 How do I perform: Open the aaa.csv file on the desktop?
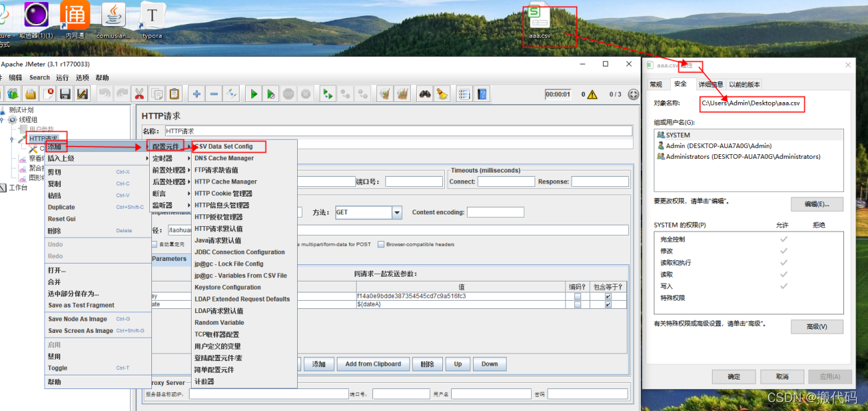click(x=539, y=22)
